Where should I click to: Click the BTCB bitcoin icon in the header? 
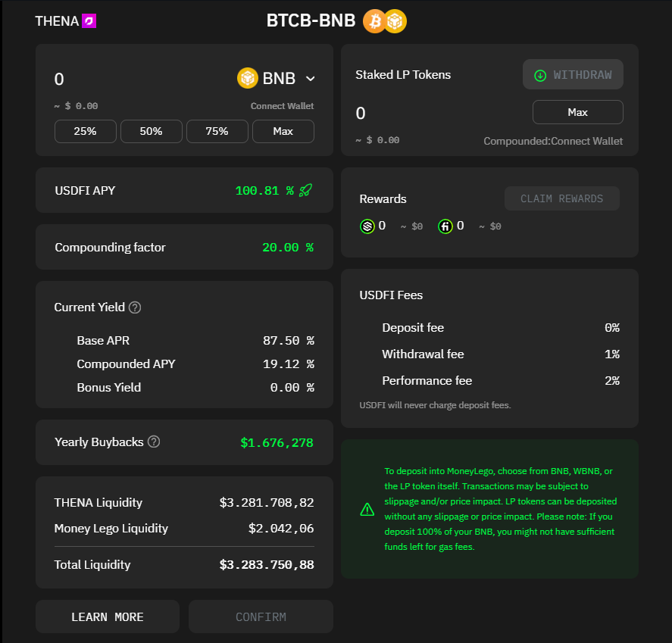(373, 21)
